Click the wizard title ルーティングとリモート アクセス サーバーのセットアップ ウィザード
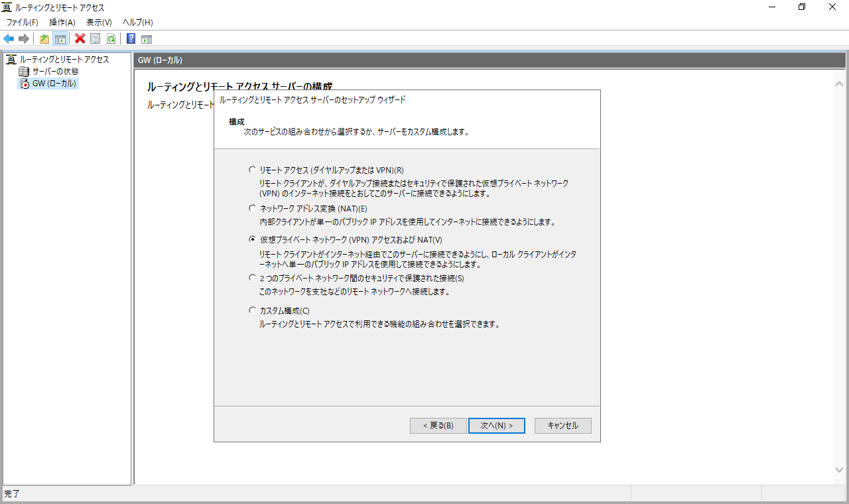 click(x=312, y=100)
